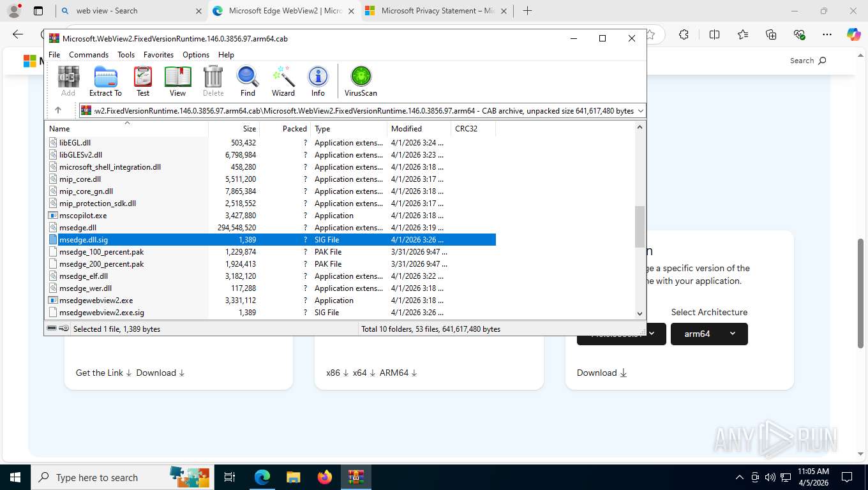Open File Explorer from taskbar

point(293,477)
